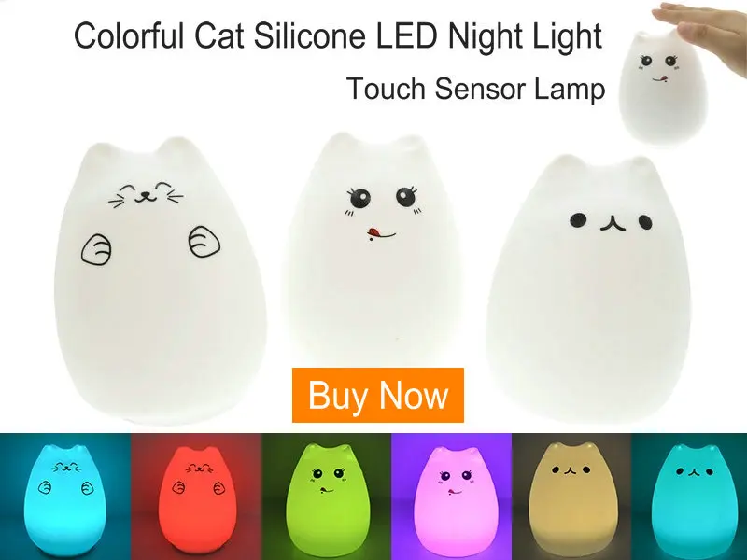The height and width of the screenshot is (560, 747).
Task: Click the small cat lamp being touched
Action: [x=663, y=86]
